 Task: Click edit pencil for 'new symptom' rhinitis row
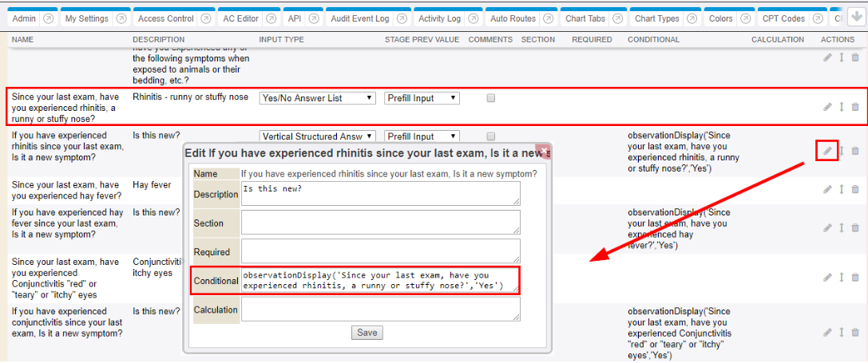[827, 151]
